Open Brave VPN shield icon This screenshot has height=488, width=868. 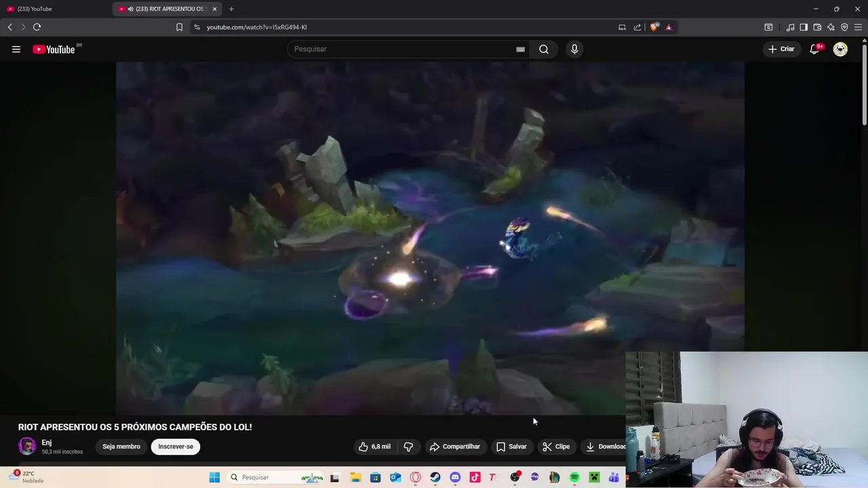pos(844,27)
